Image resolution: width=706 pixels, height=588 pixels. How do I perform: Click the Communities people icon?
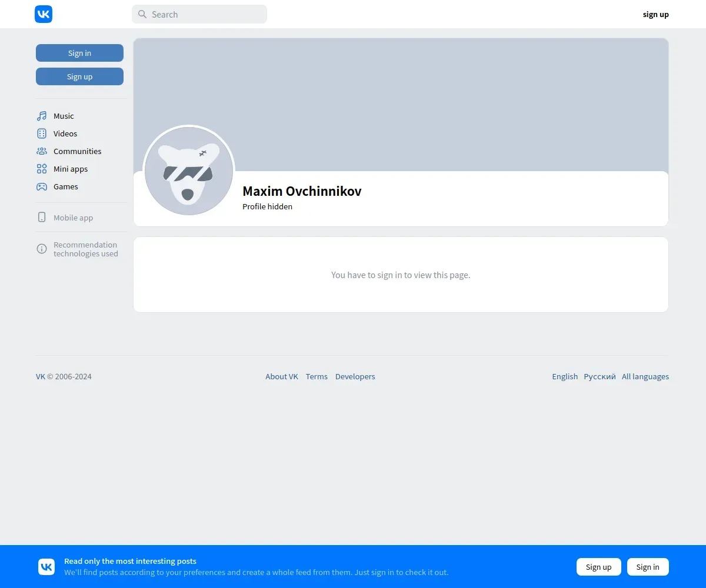click(42, 151)
